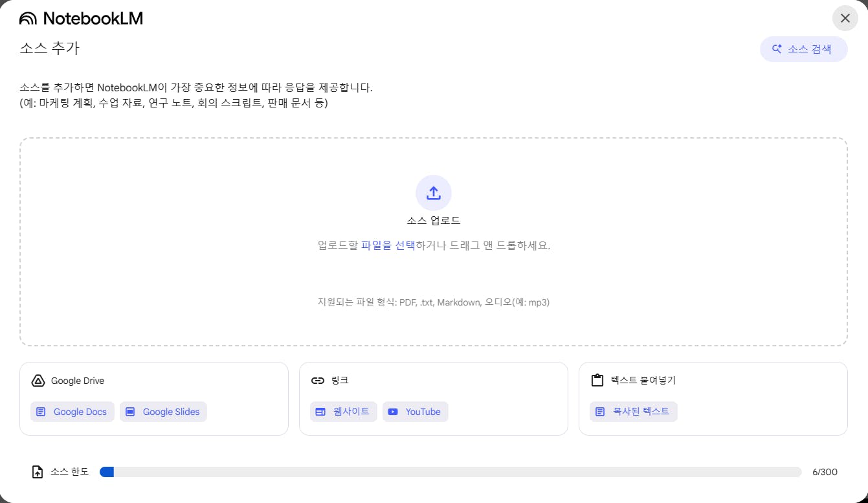
Task: Click the upload arrow icon above 소스 업로드
Action: click(433, 192)
